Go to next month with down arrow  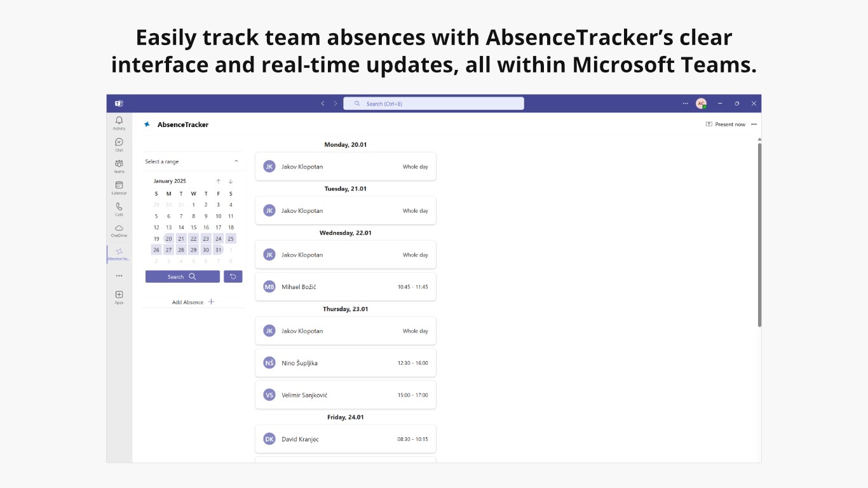pos(231,181)
